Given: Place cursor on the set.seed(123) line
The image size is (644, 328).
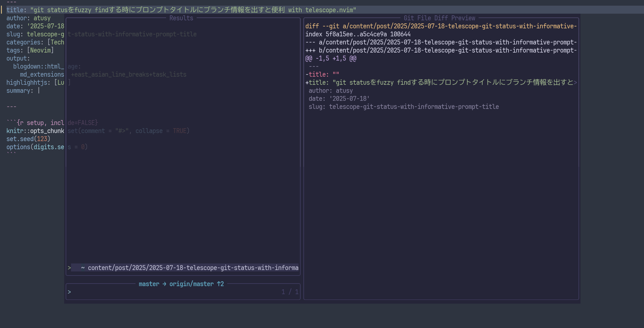Looking at the screenshot, I should coord(28,139).
